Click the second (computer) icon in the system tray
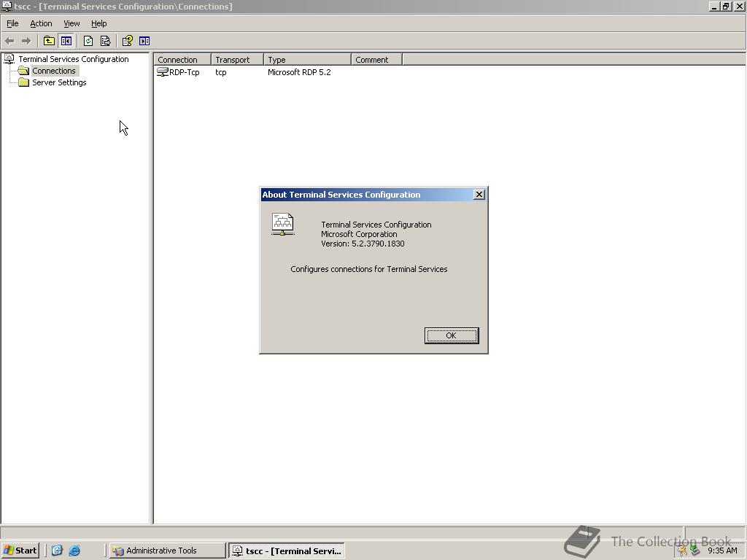Viewport: 747px width, 560px height. [695, 551]
